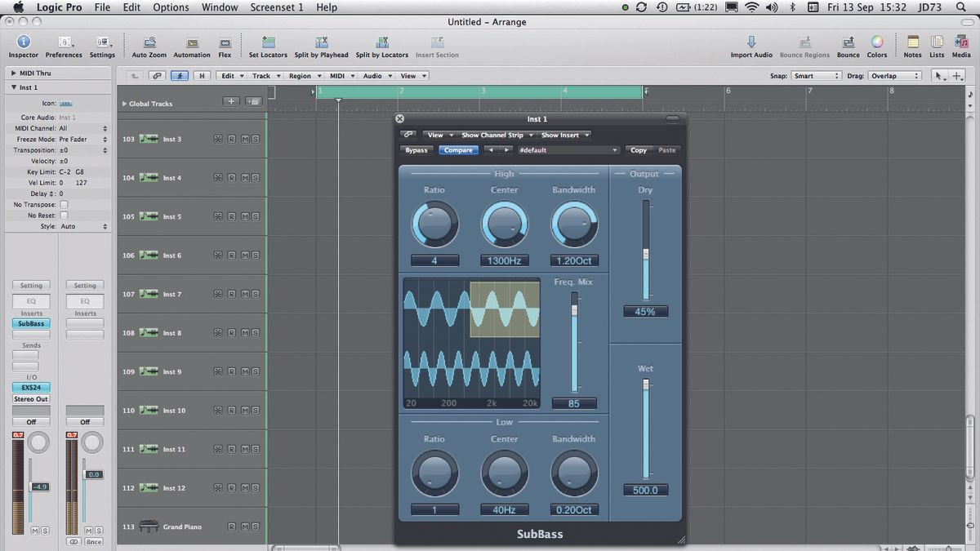Open the Snap mode dropdown
Screen dimensions: 980x551
pos(816,75)
